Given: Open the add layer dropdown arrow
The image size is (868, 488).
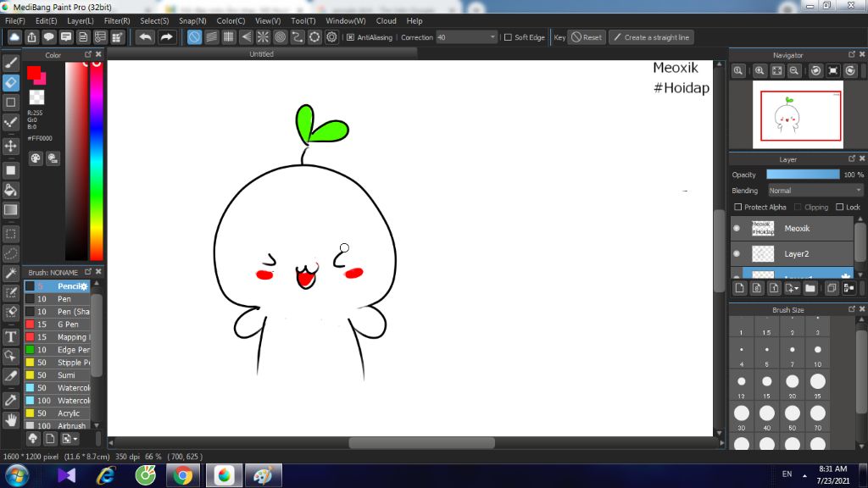Looking at the screenshot, I should tap(793, 288).
